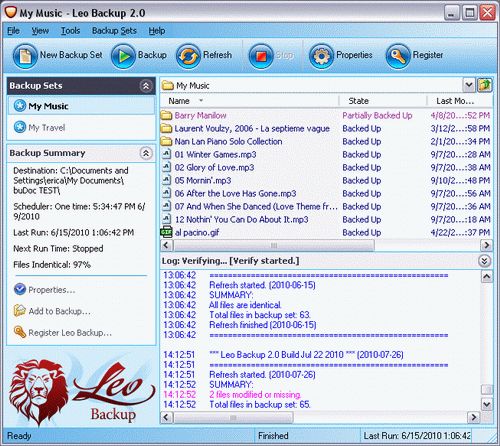Click the Add to Backup... link
This screenshot has width=500, height=446.
coord(59,311)
